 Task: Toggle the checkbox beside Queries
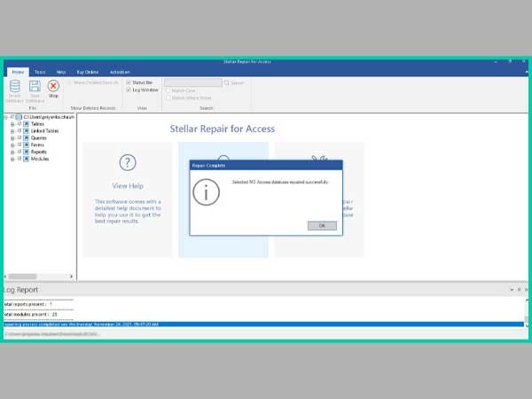(x=20, y=137)
